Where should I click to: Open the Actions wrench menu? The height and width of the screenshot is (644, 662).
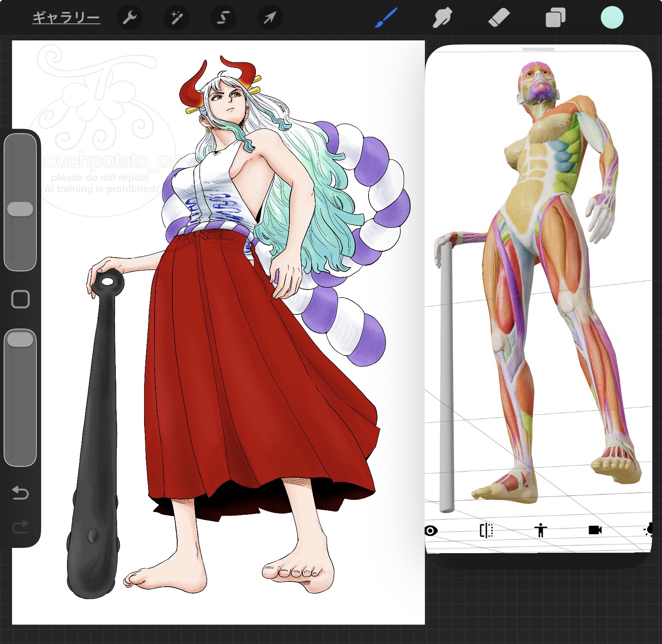click(x=130, y=18)
